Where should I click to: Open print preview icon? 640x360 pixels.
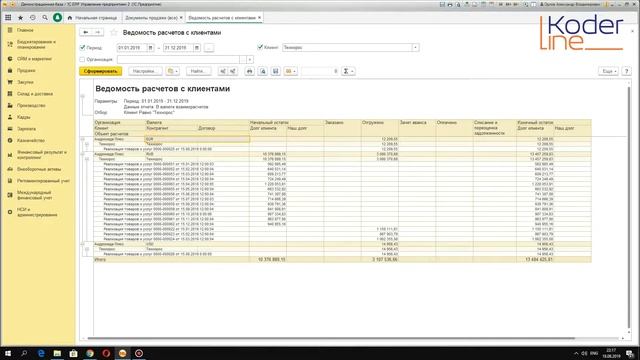(x=263, y=71)
